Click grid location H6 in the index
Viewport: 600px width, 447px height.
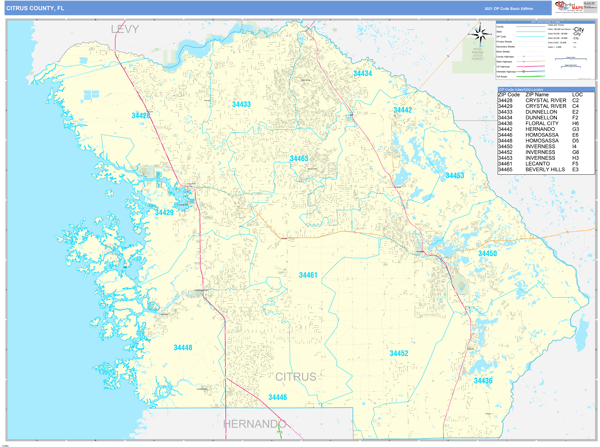(x=576, y=123)
